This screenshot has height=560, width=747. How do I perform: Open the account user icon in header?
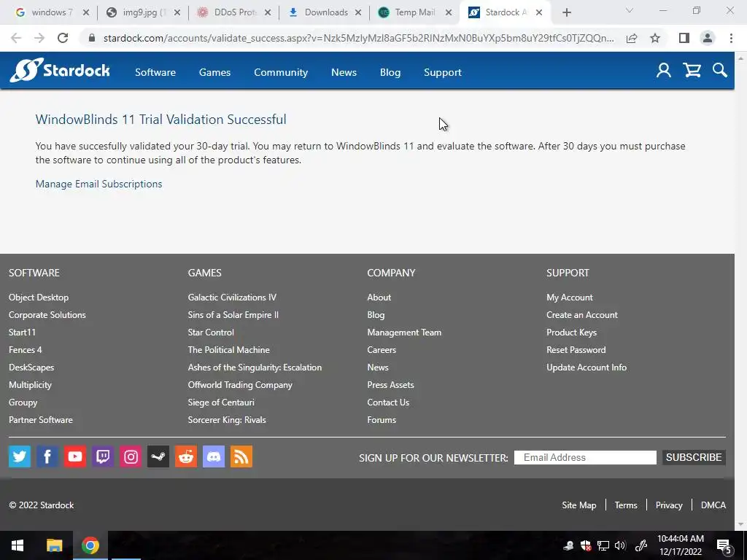[664, 71]
